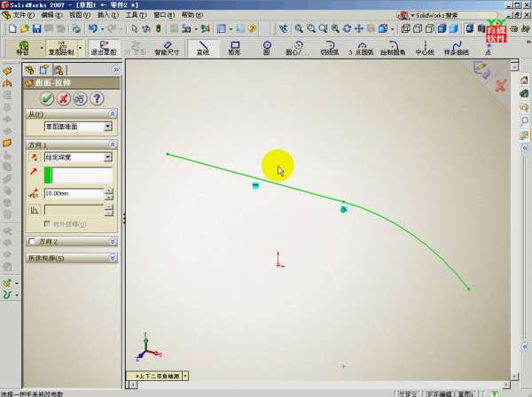Click Exit Sketch (退出草图) button
The height and width of the screenshot is (397, 532).
point(104,47)
